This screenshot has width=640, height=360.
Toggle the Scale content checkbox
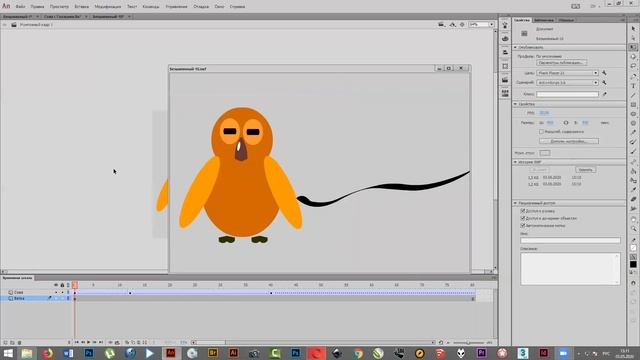[x=541, y=132]
